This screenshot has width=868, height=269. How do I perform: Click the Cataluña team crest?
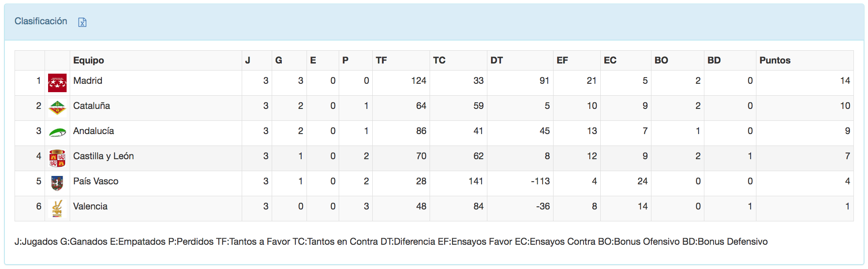(x=57, y=108)
